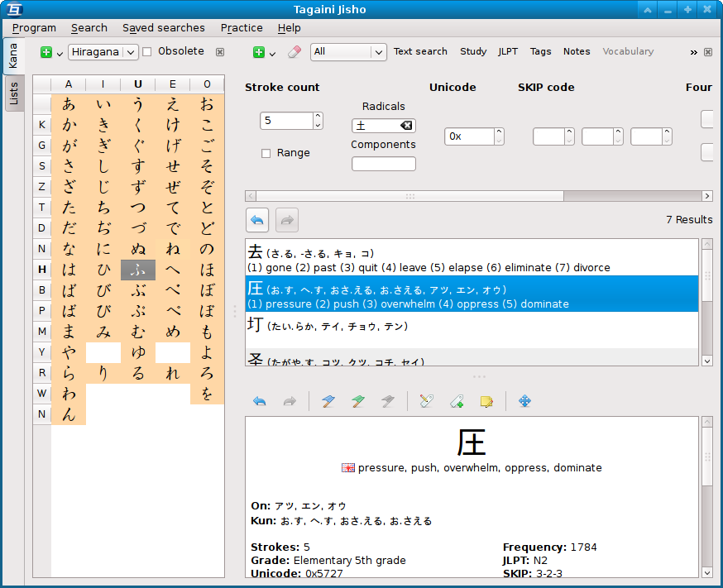The width and height of the screenshot is (723, 588).
Task: Click the あ kana cell
Action: click(69, 104)
